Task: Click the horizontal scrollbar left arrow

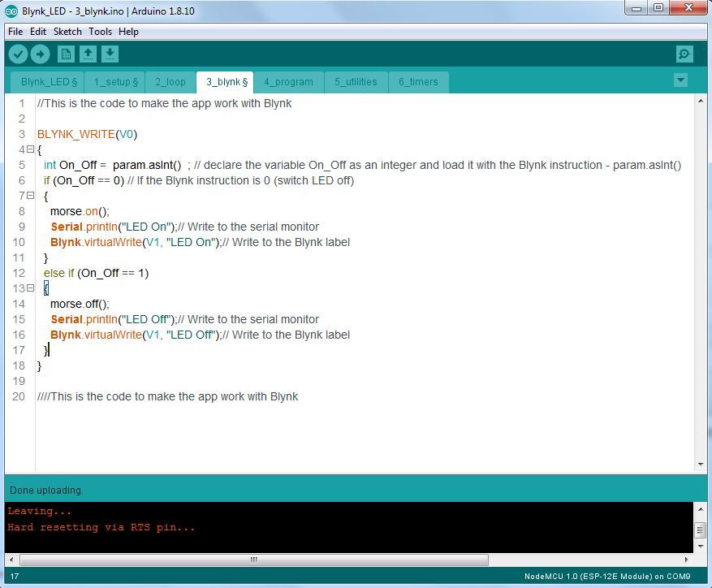Action: click(x=11, y=560)
